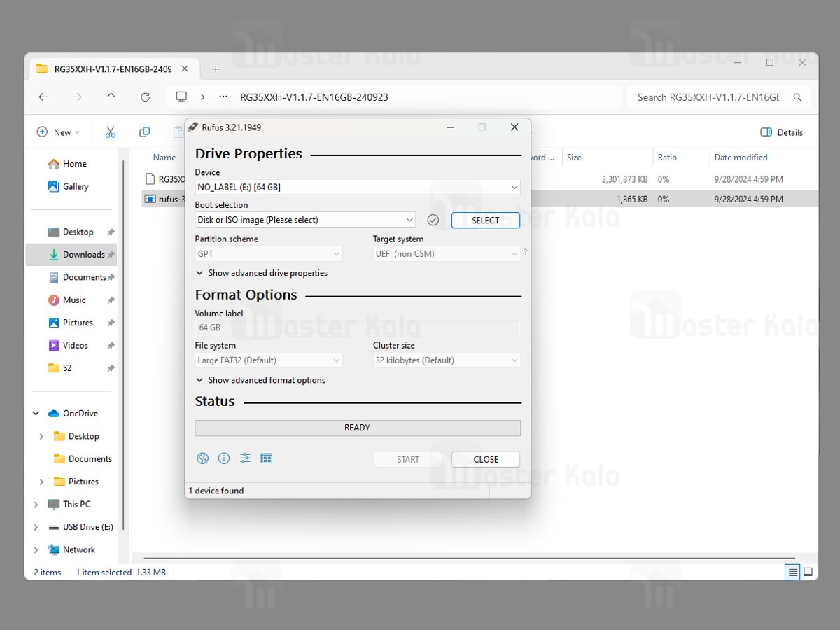Switch Explorer to large thumbnails view icon
This screenshot has height=630, width=840.
pos(808,572)
